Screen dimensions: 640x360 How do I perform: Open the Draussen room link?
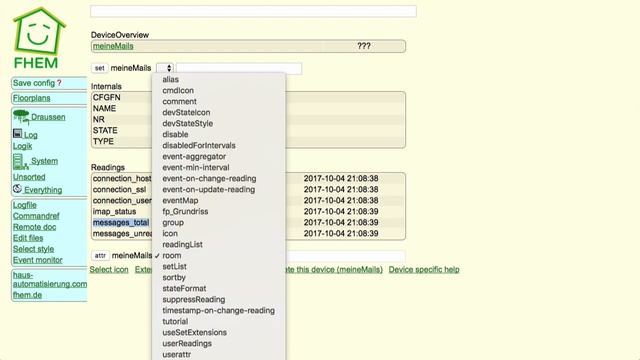tap(48, 117)
